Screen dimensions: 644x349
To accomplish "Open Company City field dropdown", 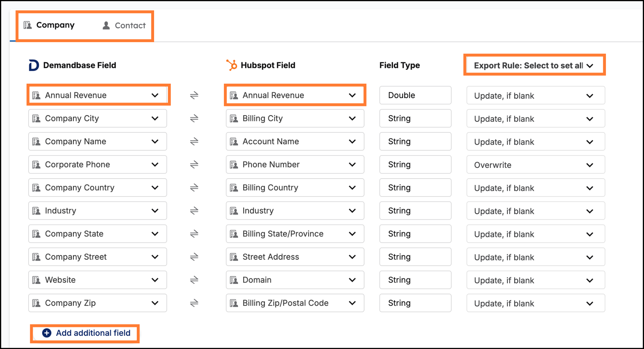I will click(97, 118).
